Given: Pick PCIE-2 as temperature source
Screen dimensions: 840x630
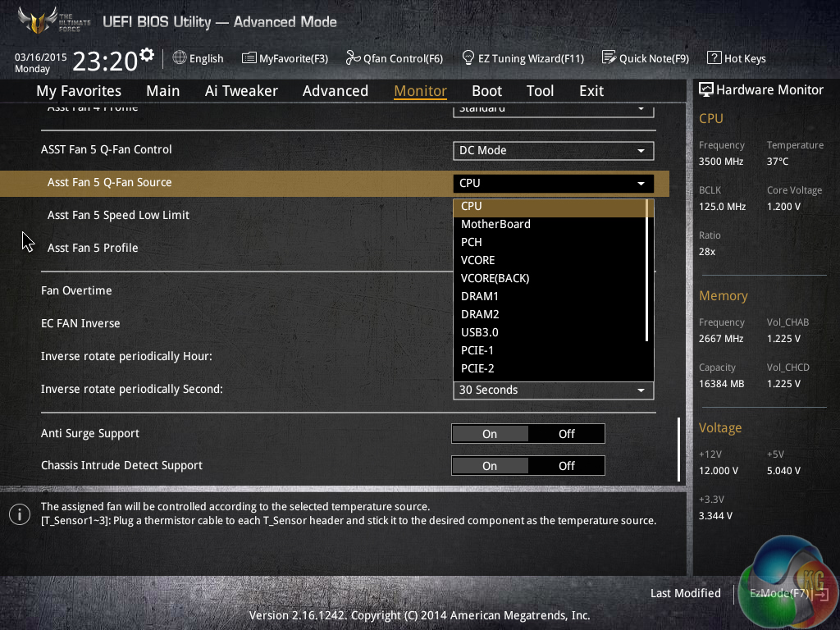Looking at the screenshot, I should coord(550,368).
